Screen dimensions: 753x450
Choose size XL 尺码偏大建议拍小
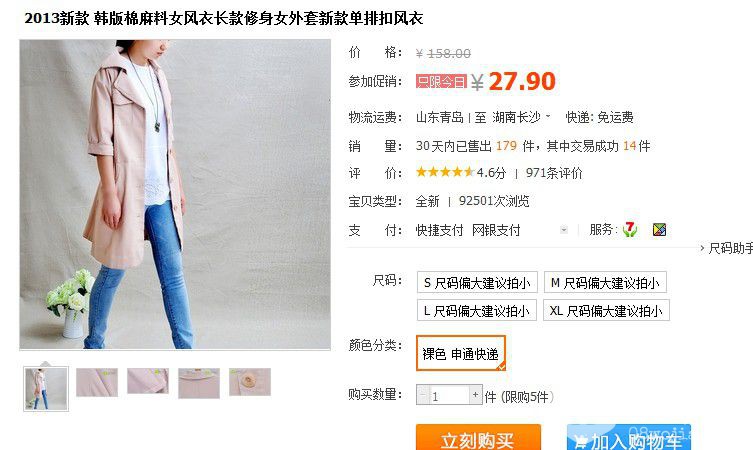pos(606,310)
